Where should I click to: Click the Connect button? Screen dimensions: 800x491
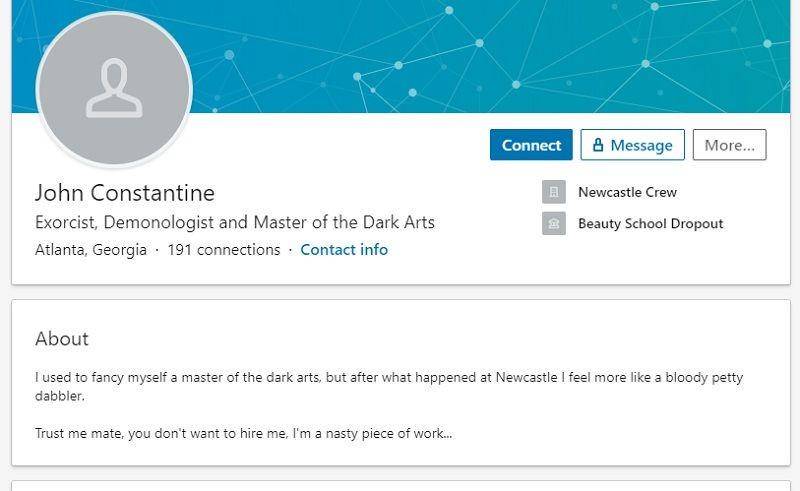(531, 145)
